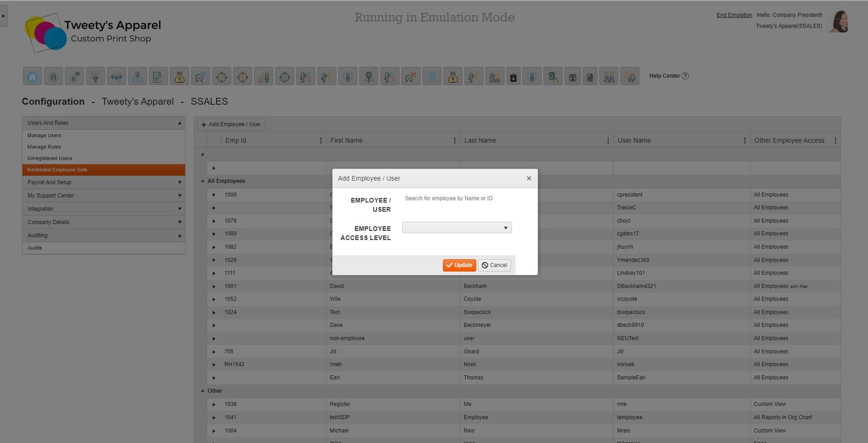
Task: Click the Custom View cell for rme
Action: [x=795, y=404]
